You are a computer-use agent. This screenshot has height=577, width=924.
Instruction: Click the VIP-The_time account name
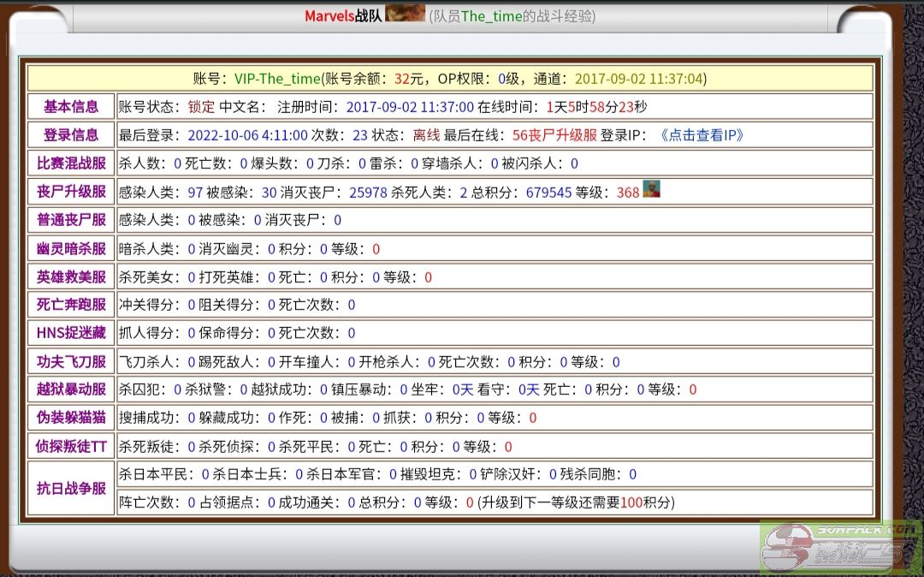click(x=277, y=79)
